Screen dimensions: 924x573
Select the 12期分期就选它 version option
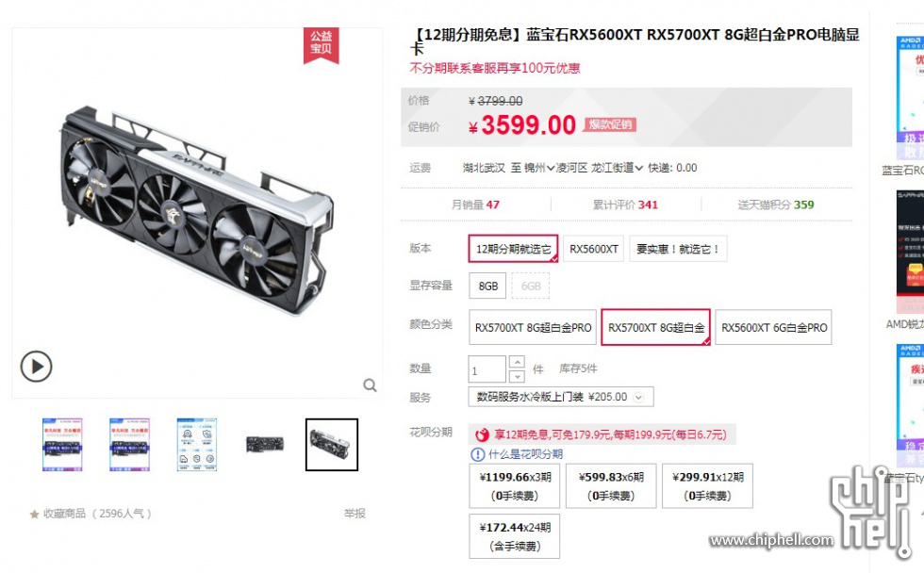(513, 249)
